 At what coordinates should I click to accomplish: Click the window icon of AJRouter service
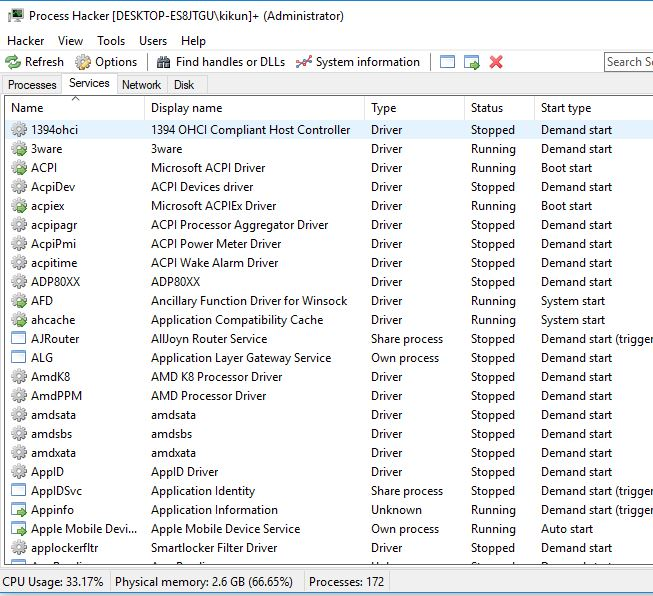18,338
